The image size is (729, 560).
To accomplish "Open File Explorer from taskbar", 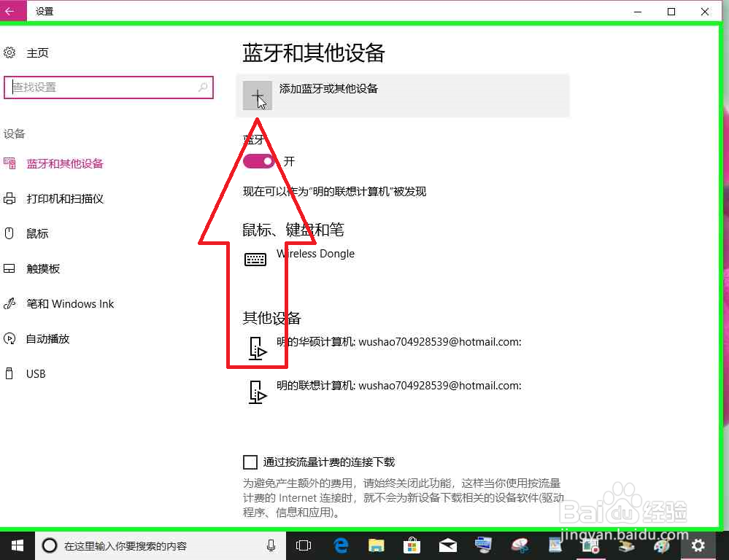I will click(376, 545).
